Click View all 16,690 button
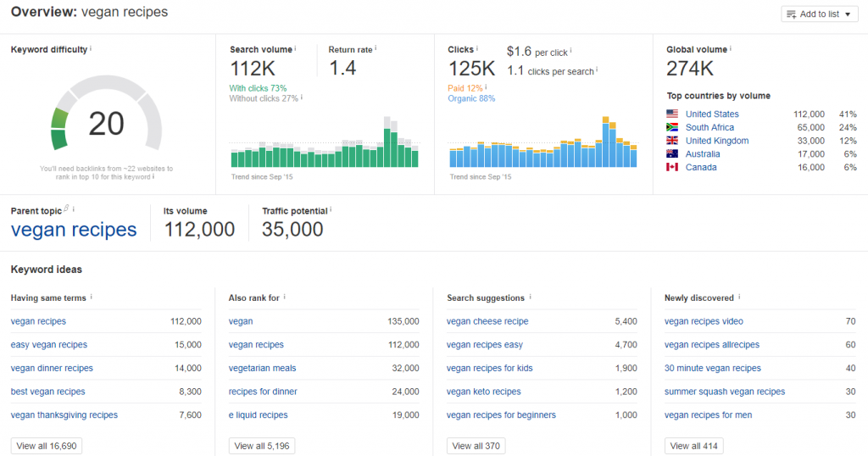The image size is (868, 456). tap(47, 446)
